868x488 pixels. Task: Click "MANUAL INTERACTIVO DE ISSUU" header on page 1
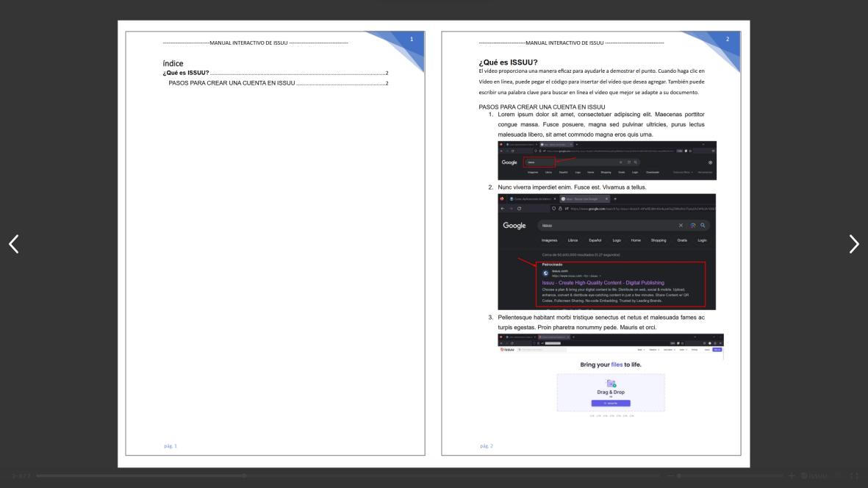[x=248, y=43]
